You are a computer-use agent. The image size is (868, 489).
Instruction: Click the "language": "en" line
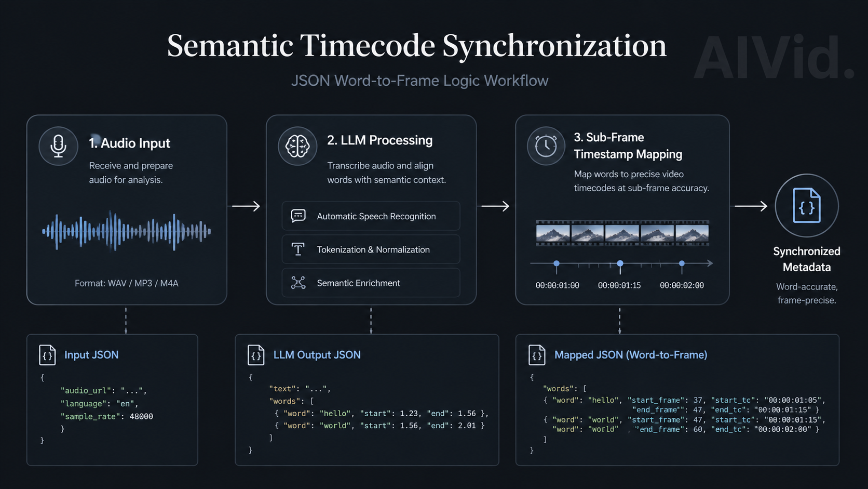click(x=99, y=403)
